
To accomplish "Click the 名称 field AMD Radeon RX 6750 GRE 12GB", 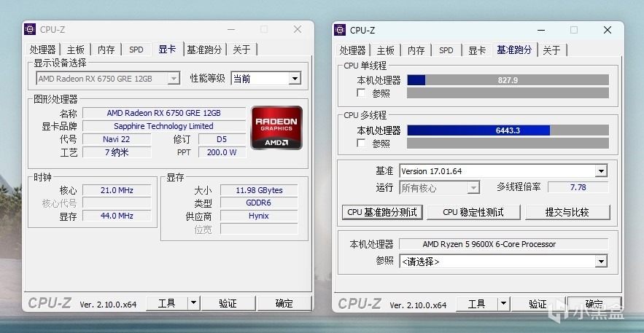I will click(164, 113).
